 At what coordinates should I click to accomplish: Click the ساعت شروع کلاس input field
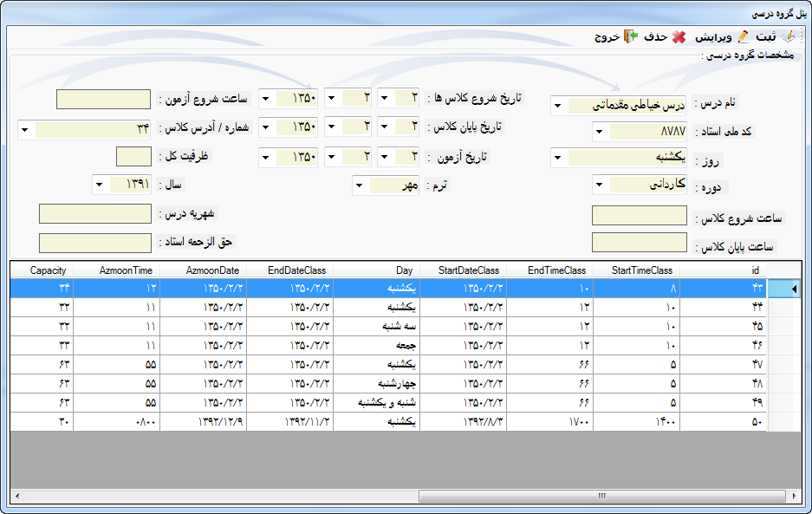(640, 216)
